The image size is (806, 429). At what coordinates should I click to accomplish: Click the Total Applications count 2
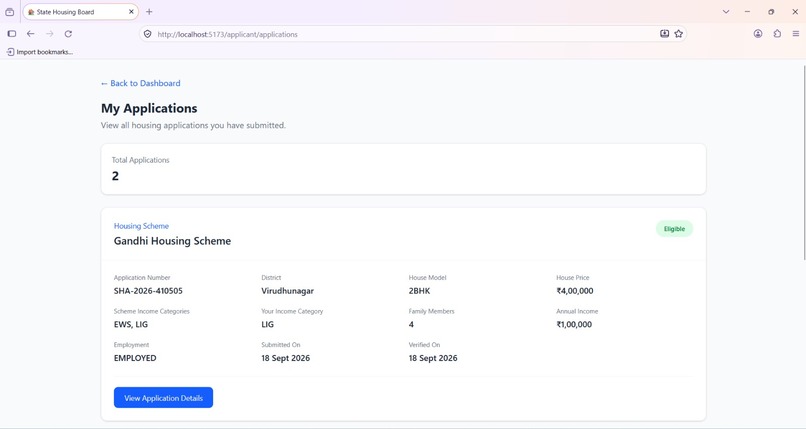[115, 176]
